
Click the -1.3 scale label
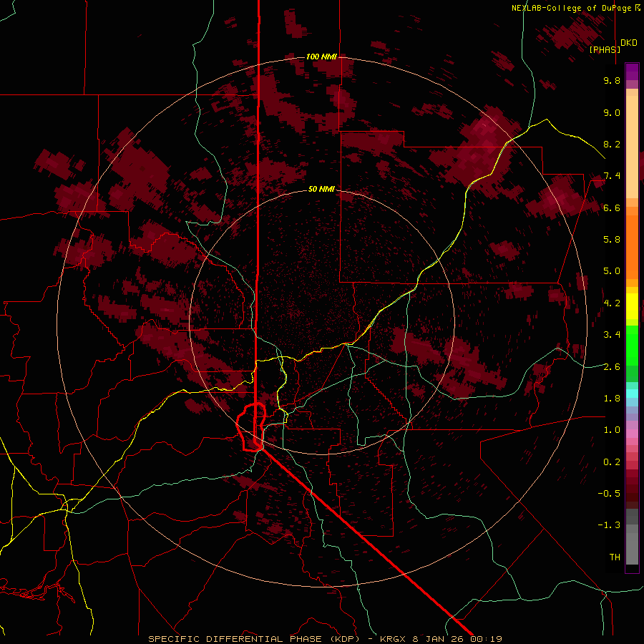(609, 525)
